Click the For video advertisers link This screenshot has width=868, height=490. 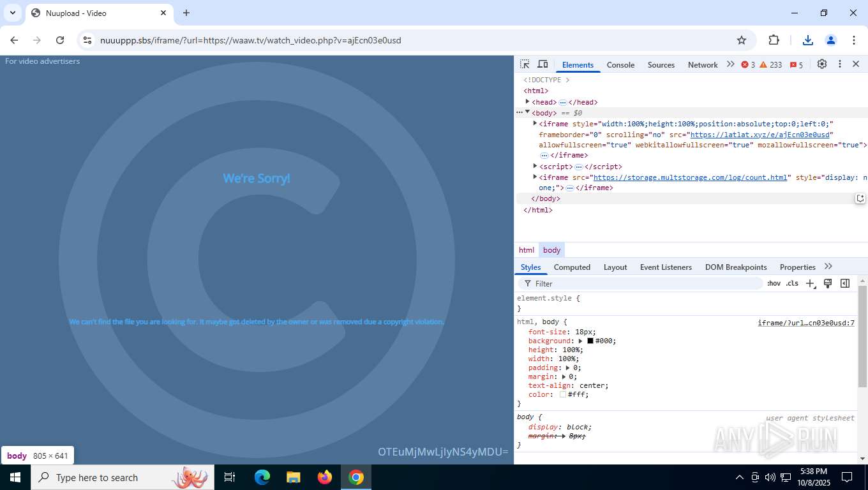click(x=43, y=61)
